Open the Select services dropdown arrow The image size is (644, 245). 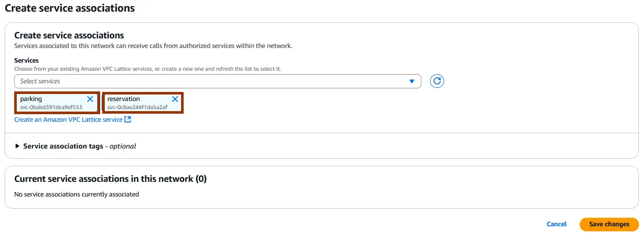coord(412,81)
